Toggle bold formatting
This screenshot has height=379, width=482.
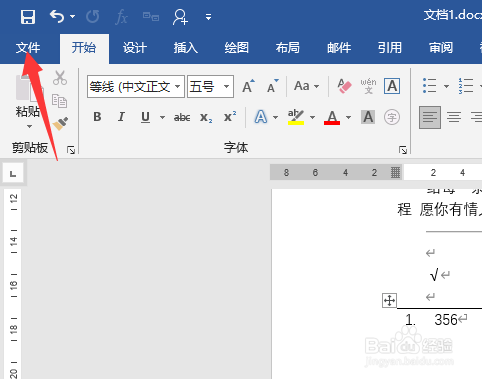(x=97, y=117)
